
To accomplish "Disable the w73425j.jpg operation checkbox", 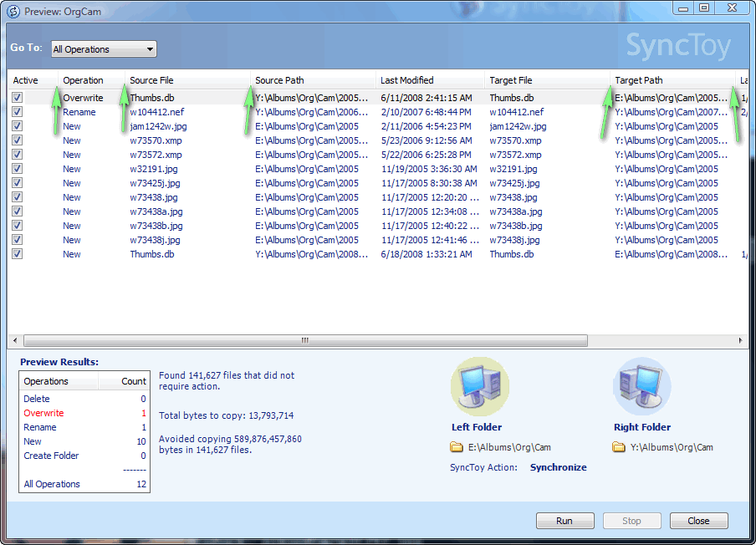I will (x=18, y=183).
